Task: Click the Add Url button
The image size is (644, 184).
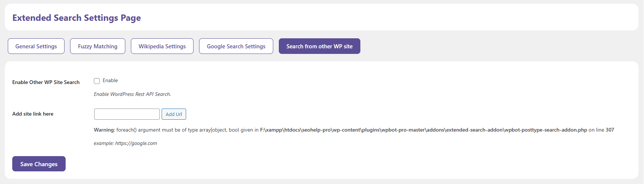Action: click(x=174, y=114)
